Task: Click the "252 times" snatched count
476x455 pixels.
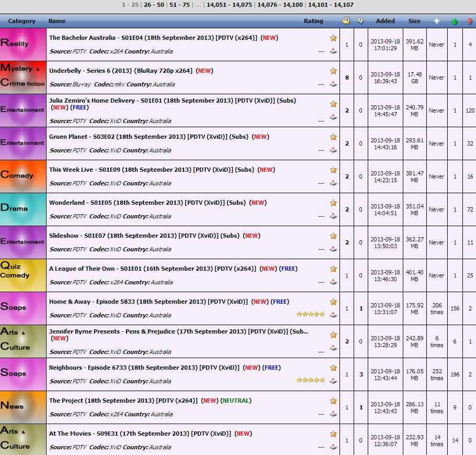Action: point(437,374)
